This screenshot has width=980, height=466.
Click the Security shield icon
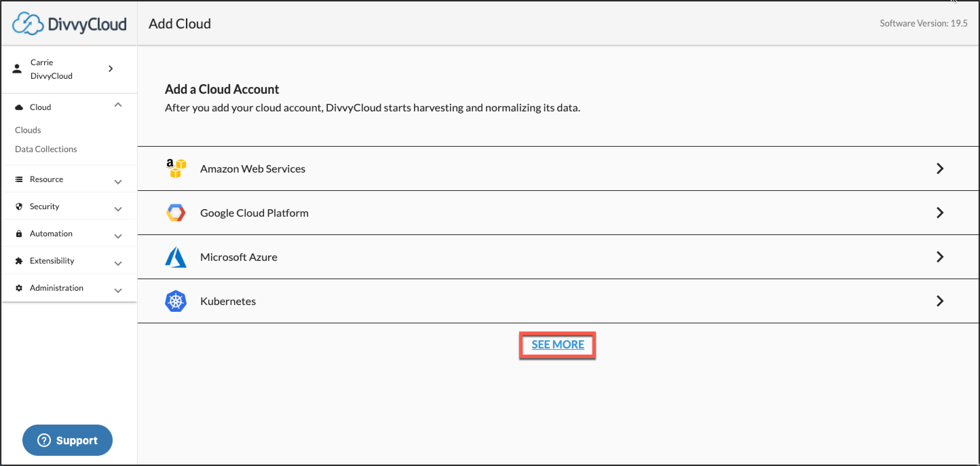click(x=19, y=207)
